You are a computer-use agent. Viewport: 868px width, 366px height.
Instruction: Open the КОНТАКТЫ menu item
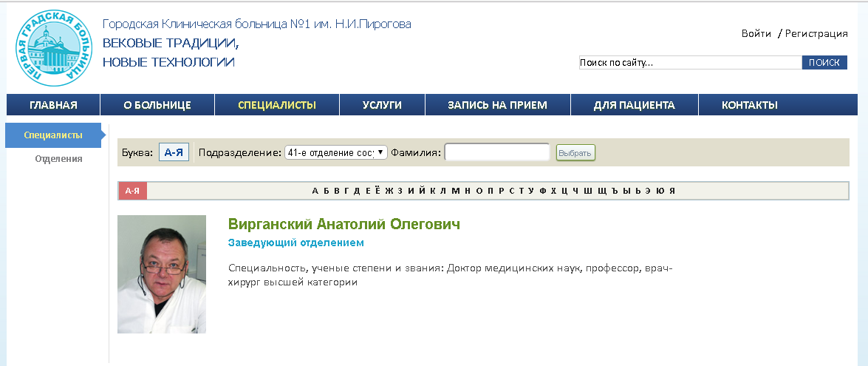point(750,105)
